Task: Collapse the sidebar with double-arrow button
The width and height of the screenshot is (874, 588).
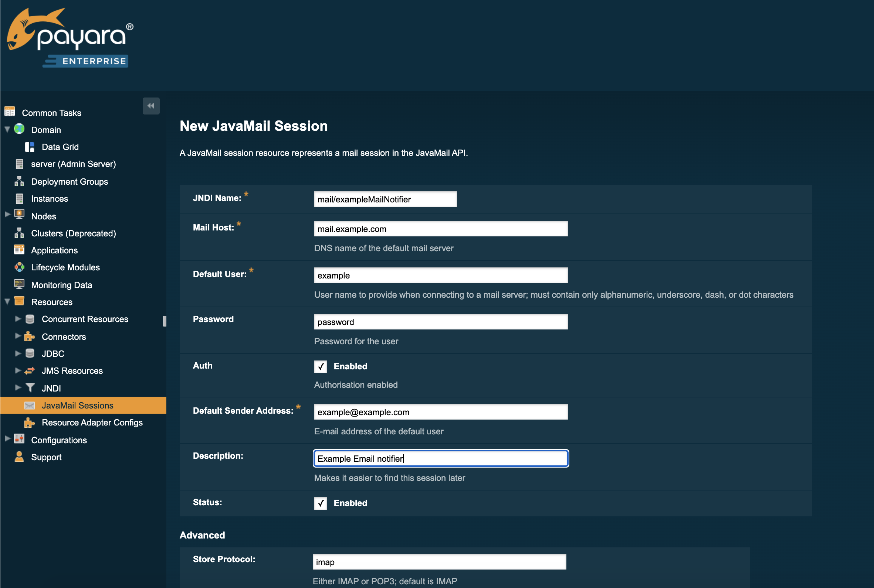Action: [151, 106]
